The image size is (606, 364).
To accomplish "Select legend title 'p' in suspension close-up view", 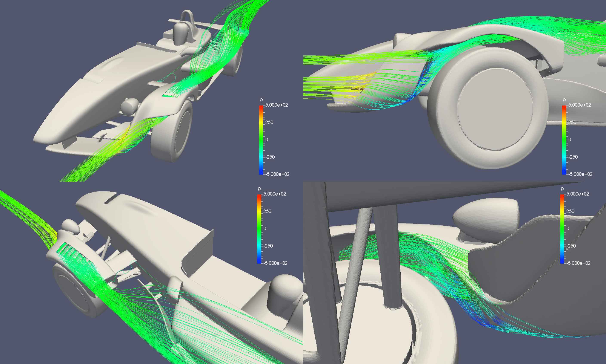I will click(562, 189).
